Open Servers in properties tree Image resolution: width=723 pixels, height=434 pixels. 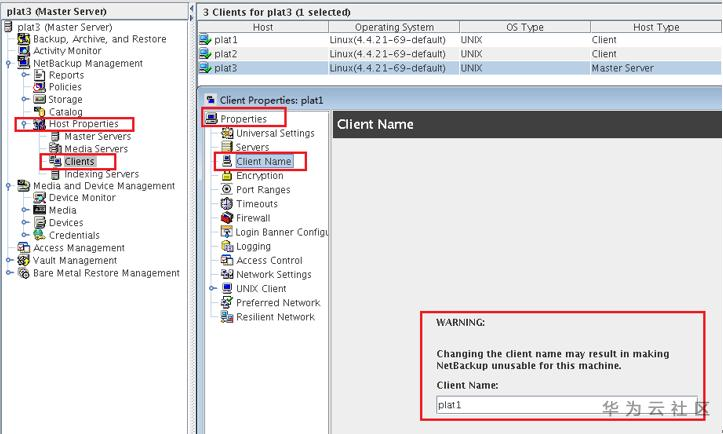tap(252, 147)
